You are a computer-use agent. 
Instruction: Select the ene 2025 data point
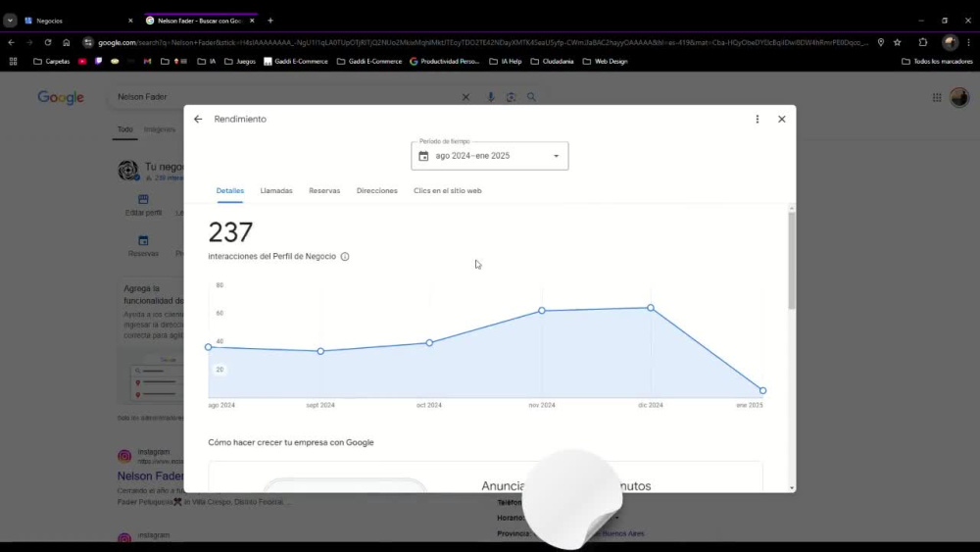(x=762, y=390)
